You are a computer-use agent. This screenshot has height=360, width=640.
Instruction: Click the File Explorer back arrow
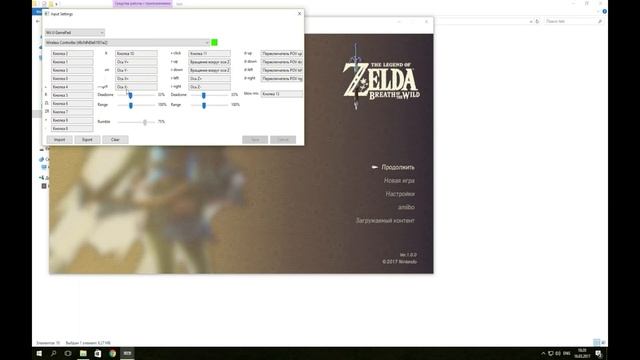pyautogui.click(x=38, y=21)
